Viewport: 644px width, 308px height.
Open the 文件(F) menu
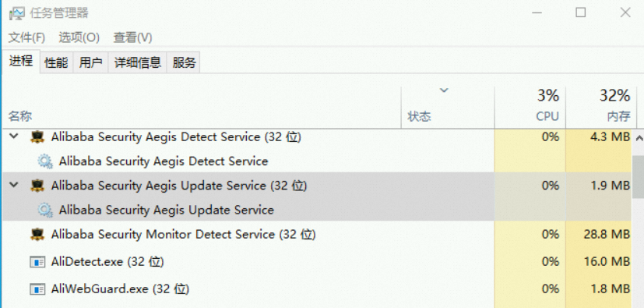point(26,38)
